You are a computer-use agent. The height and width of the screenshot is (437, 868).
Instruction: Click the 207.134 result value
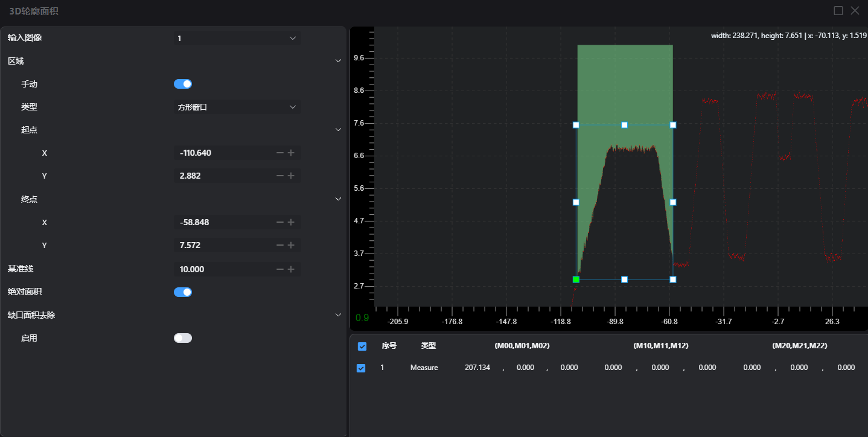[477, 368]
